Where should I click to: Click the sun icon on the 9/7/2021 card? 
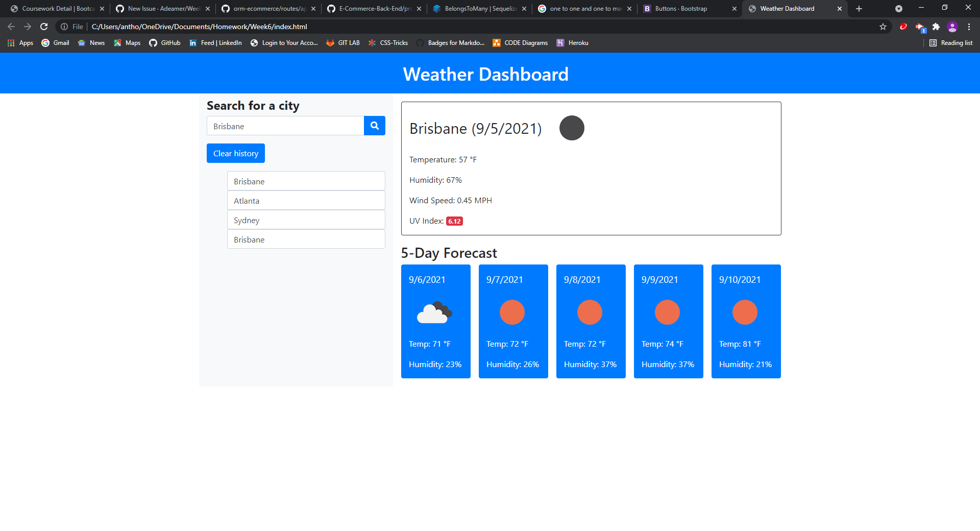(512, 312)
